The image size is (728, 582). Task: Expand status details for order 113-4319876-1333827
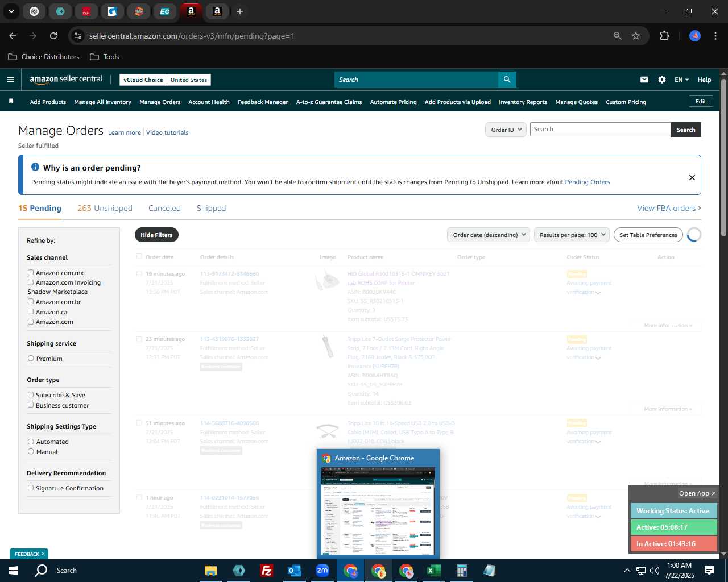pyautogui.click(x=598, y=358)
